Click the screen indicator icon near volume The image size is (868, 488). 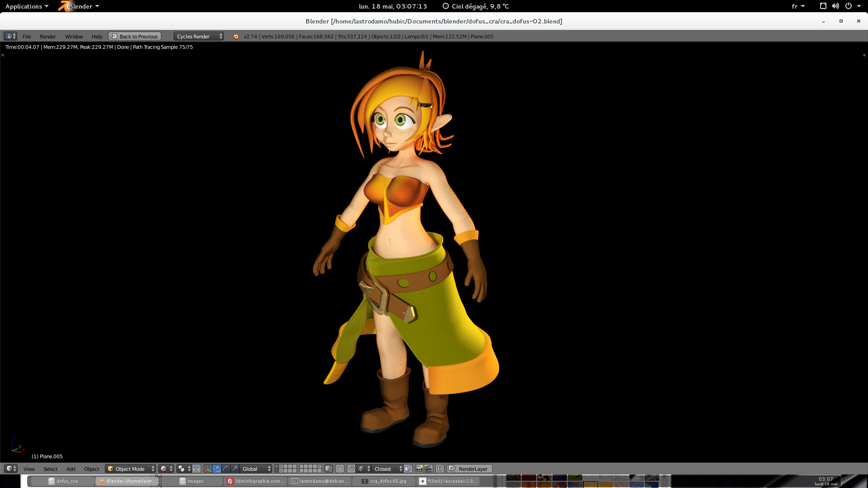tap(823, 6)
